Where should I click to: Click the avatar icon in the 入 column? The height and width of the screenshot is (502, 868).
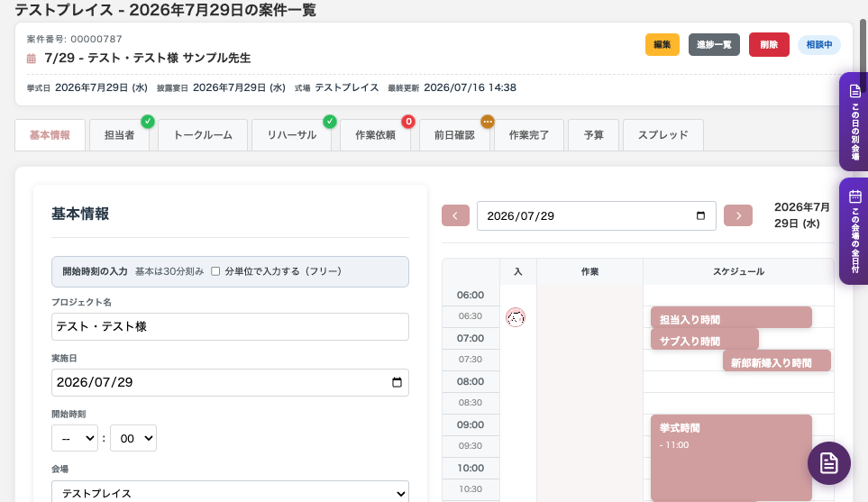516,317
